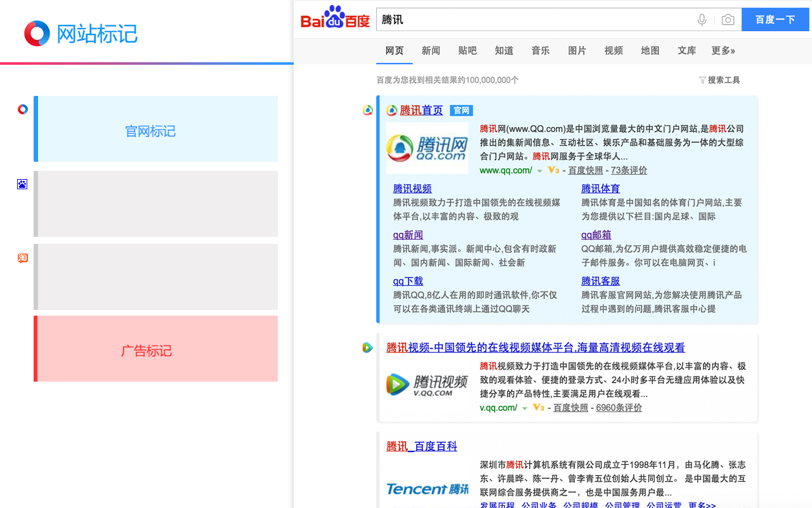
Task: Open the 贴吧 tab
Action: coord(468,51)
